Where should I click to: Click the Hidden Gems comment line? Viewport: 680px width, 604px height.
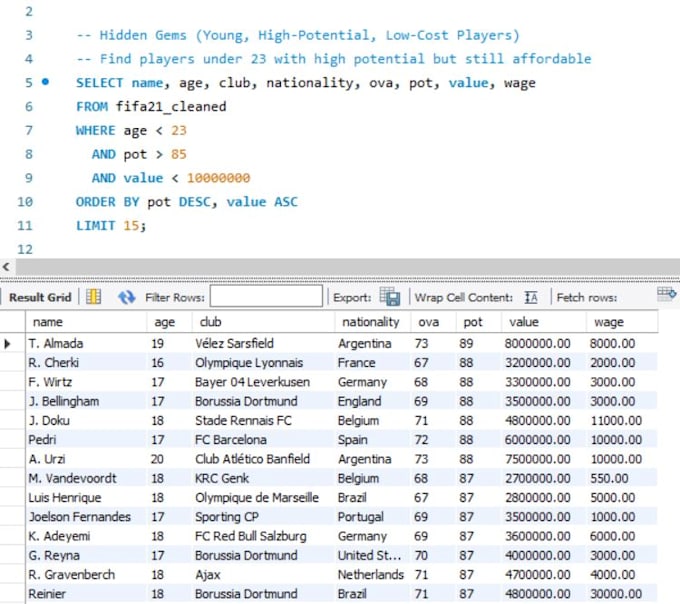click(298, 35)
